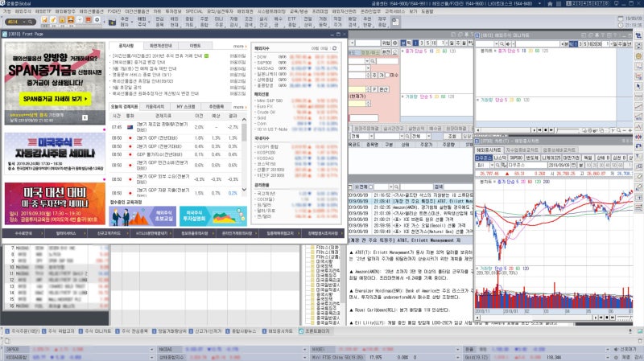This screenshot has width=644, height=361.
Task: Click more link beside 이벤트 tab
Action: (239, 47)
